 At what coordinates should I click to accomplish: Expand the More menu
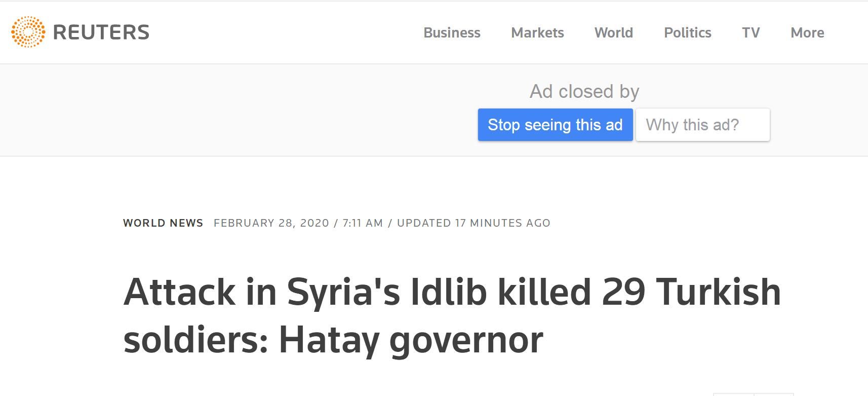point(807,32)
